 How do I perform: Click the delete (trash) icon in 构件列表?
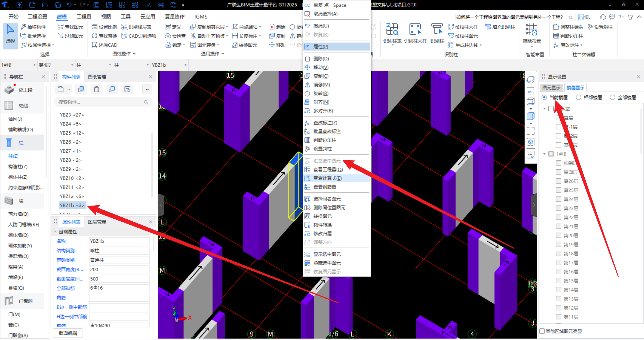coord(97,89)
